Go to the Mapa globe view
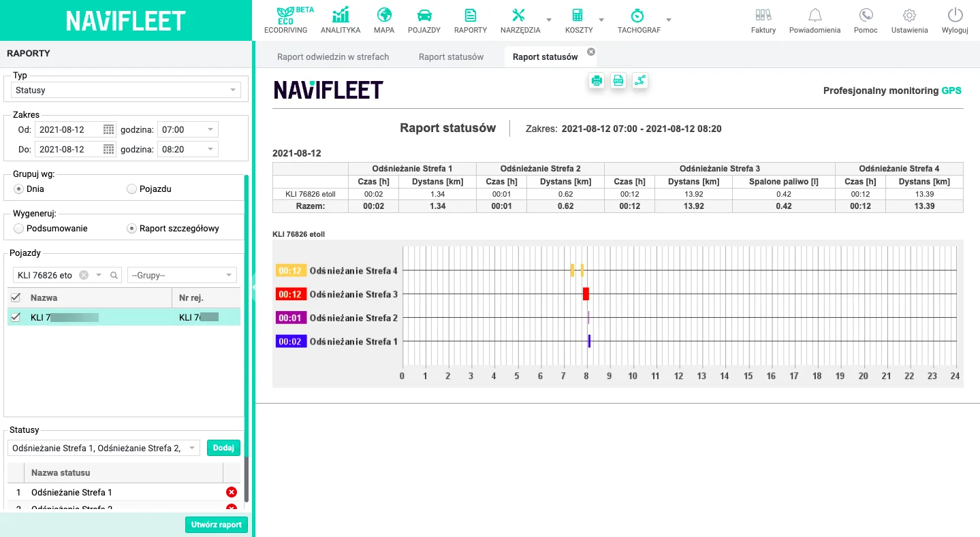This screenshot has width=980, height=537. (384, 20)
